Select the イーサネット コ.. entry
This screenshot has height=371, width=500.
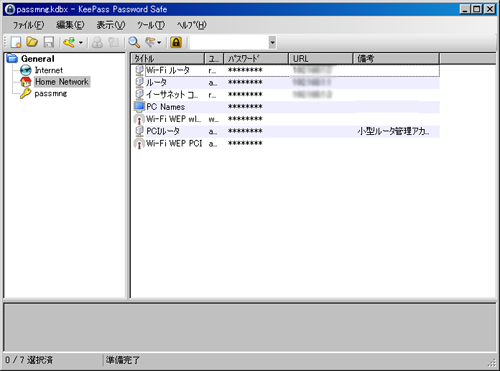[286, 95]
